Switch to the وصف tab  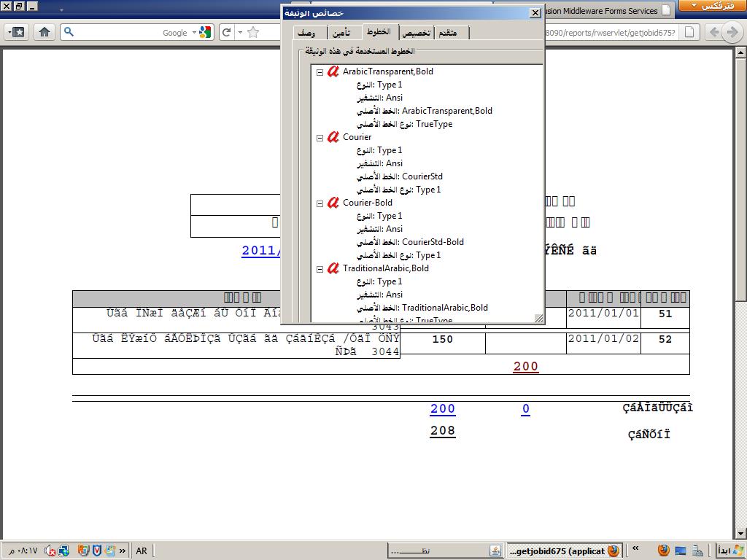point(306,33)
